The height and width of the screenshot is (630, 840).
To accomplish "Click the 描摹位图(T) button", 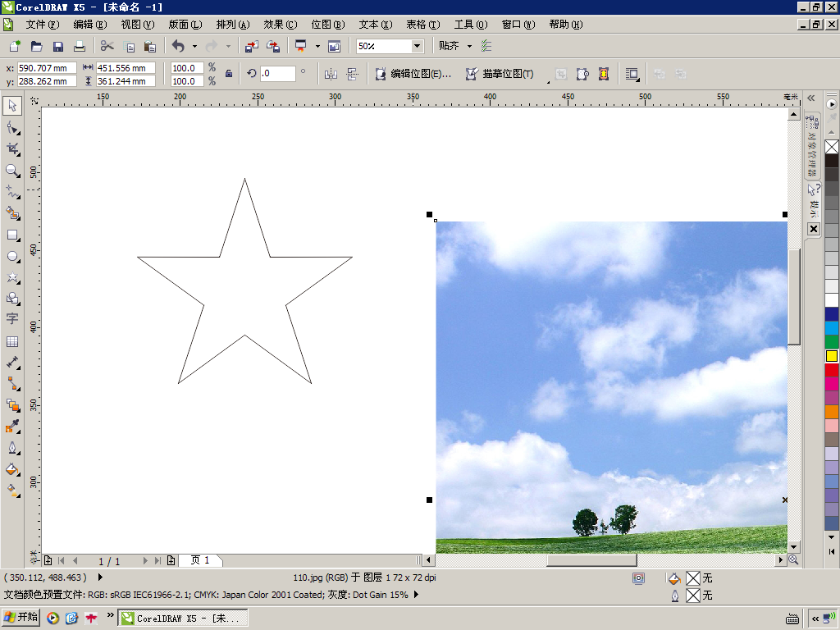I will 500,74.
